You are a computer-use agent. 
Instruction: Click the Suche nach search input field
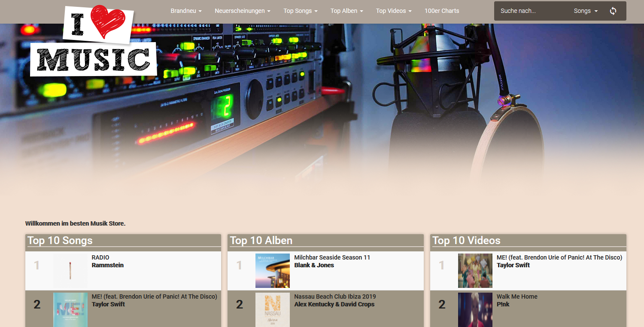(x=532, y=11)
